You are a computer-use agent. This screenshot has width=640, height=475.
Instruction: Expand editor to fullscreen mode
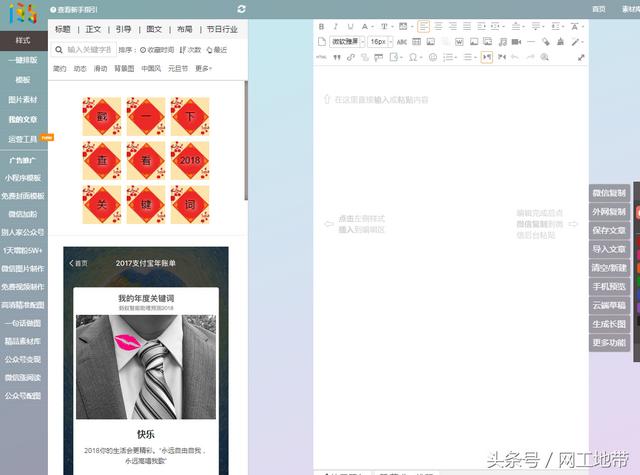(581, 57)
